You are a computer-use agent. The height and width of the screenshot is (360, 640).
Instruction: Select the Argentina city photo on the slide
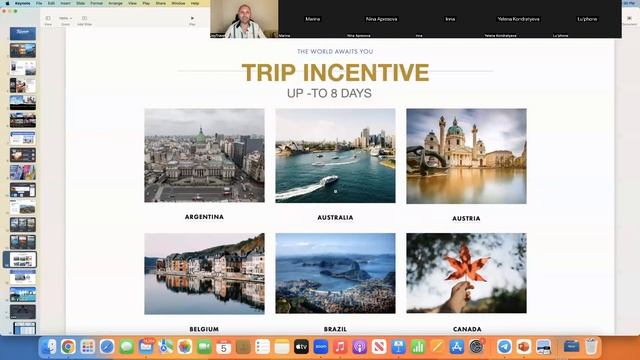pos(204,155)
